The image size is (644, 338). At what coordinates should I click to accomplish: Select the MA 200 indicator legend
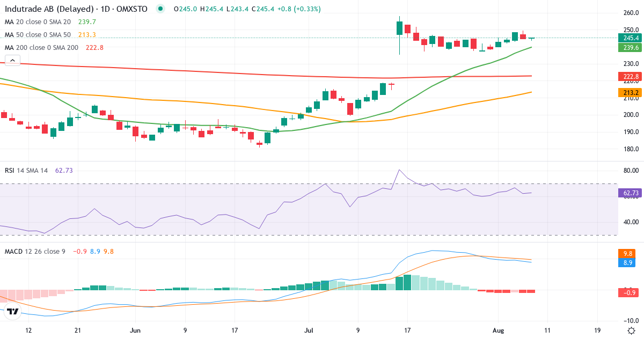click(x=41, y=47)
